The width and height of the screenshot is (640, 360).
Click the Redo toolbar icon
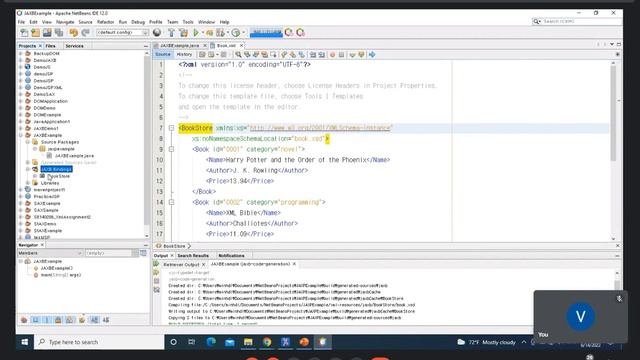85,33
